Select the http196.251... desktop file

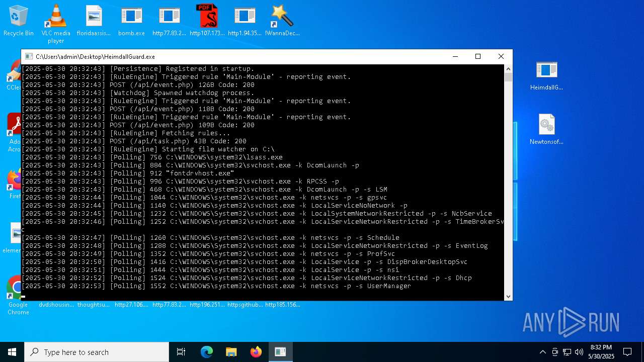pos(207,304)
